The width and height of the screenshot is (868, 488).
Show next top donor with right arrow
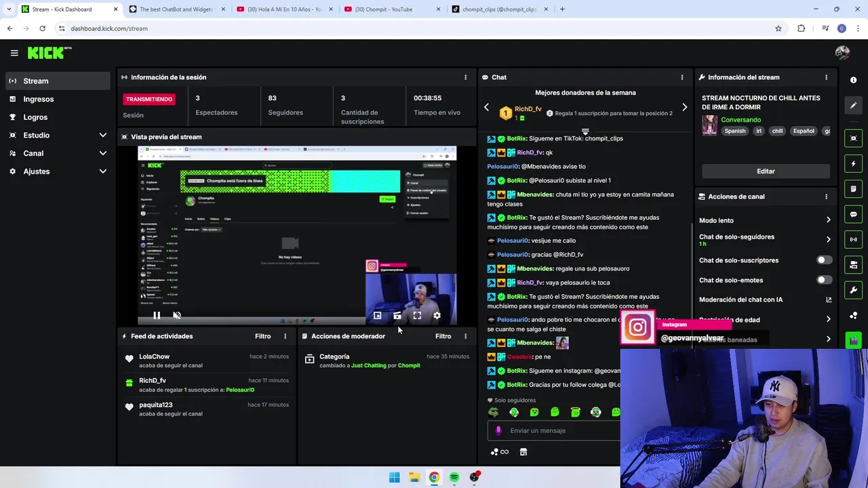click(x=684, y=108)
